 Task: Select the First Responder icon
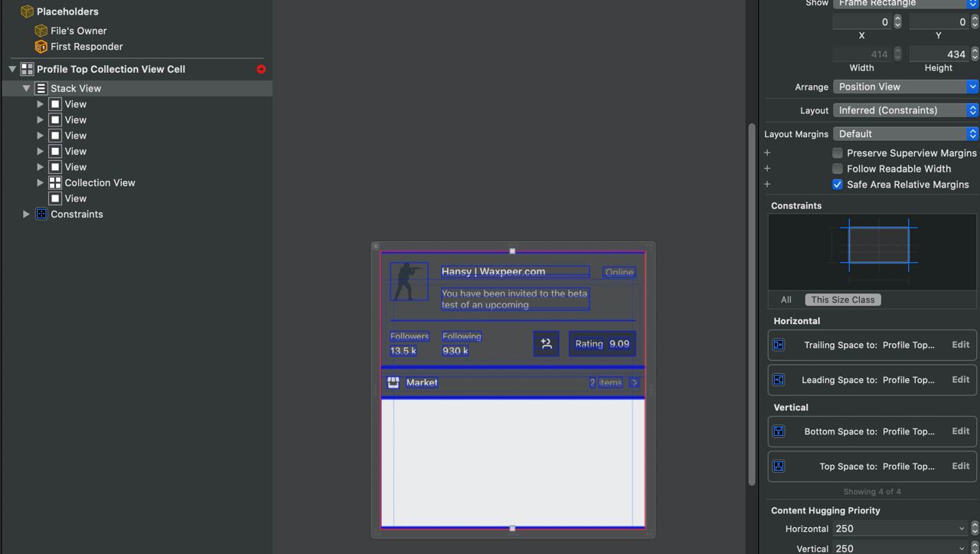[x=41, y=47]
